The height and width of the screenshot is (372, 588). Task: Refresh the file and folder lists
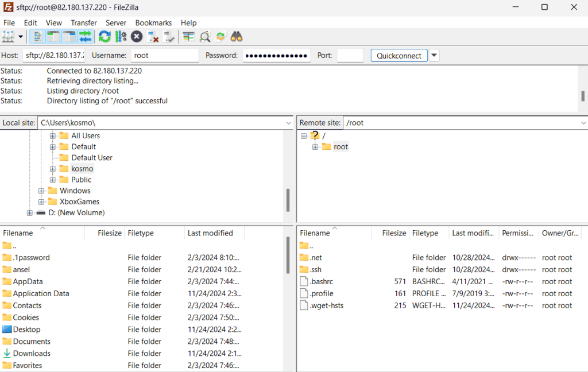104,36
